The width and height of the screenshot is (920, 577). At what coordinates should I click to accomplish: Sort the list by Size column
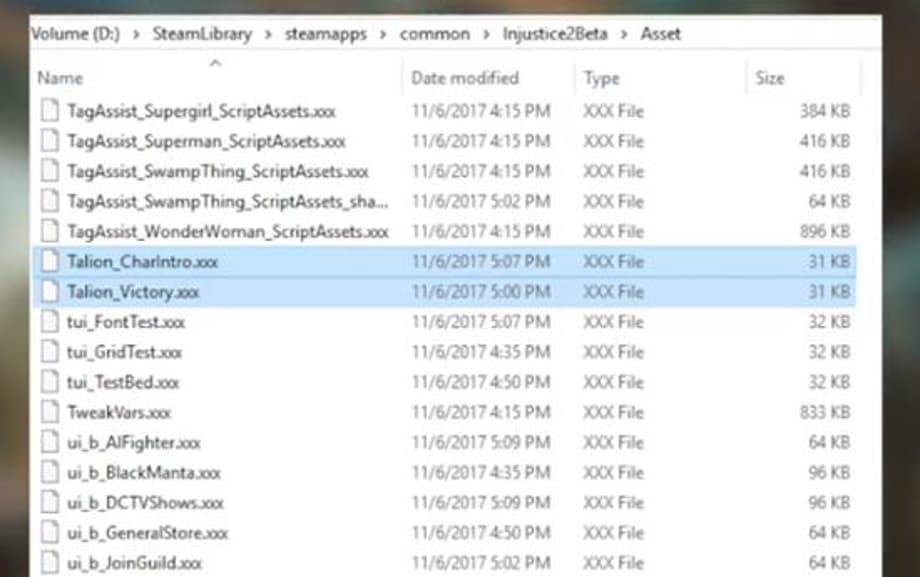click(x=770, y=78)
